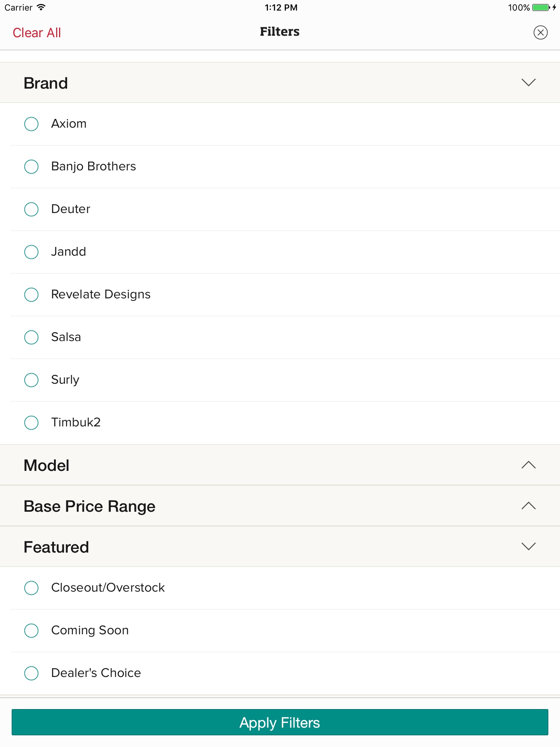Viewport: 560px width, 747px height.
Task: Choose the Dealer's Choice option
Action: pyautogui.click(x=31, y=673)
